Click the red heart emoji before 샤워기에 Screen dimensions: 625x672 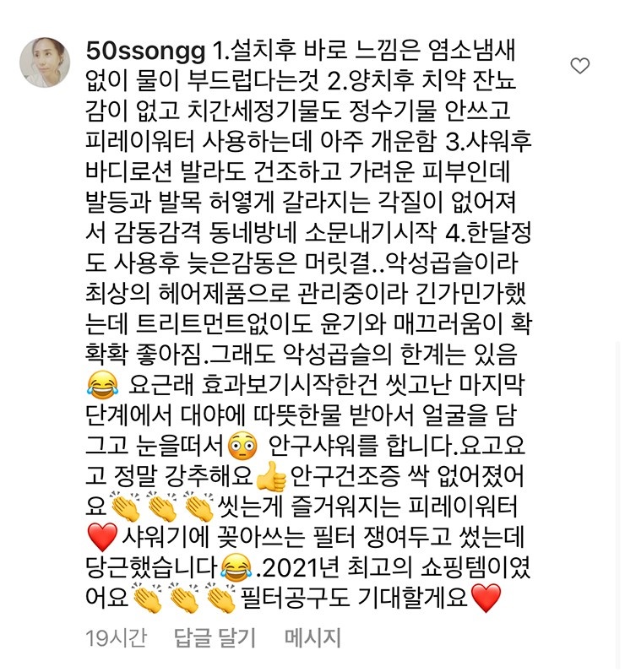102,537
